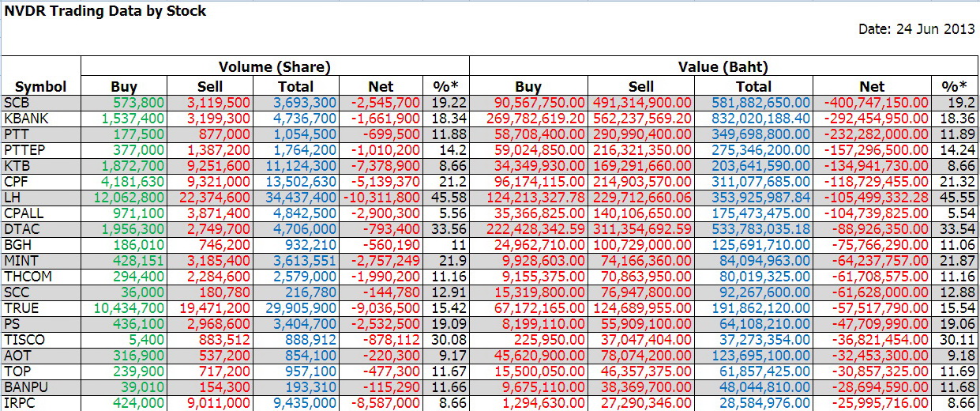This screenshot has height=411, width=980.
Task: Select the TRUE symbol cell
Action: pos(21,308)
